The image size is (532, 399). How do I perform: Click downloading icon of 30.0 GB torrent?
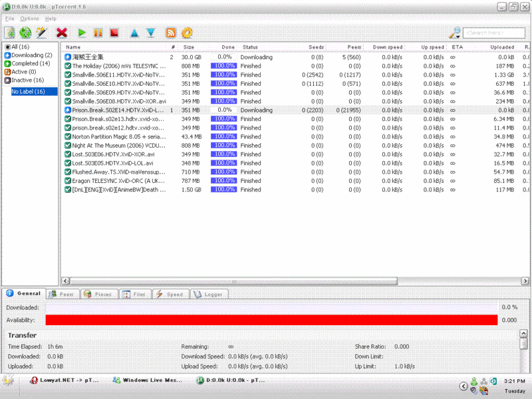68,57
